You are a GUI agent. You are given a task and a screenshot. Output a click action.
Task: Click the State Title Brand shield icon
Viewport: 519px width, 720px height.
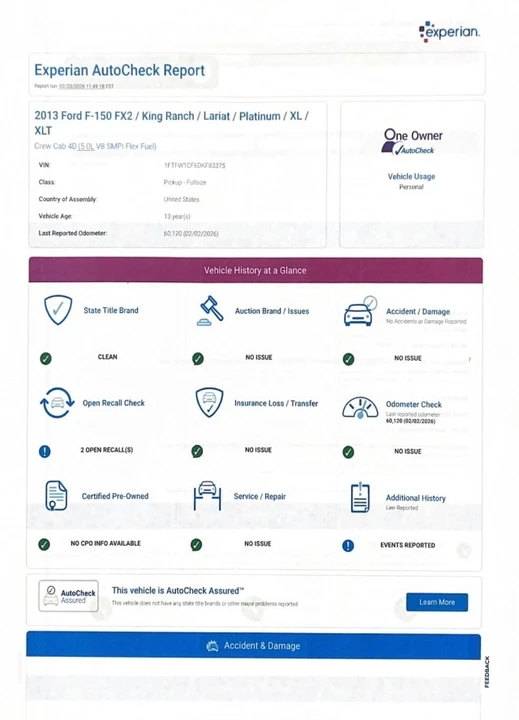58,310
